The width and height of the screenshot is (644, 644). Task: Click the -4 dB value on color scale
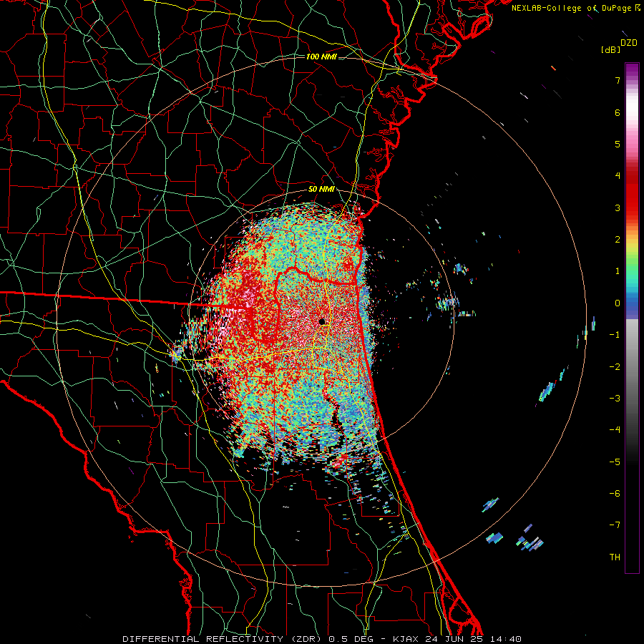pos(615,429)
